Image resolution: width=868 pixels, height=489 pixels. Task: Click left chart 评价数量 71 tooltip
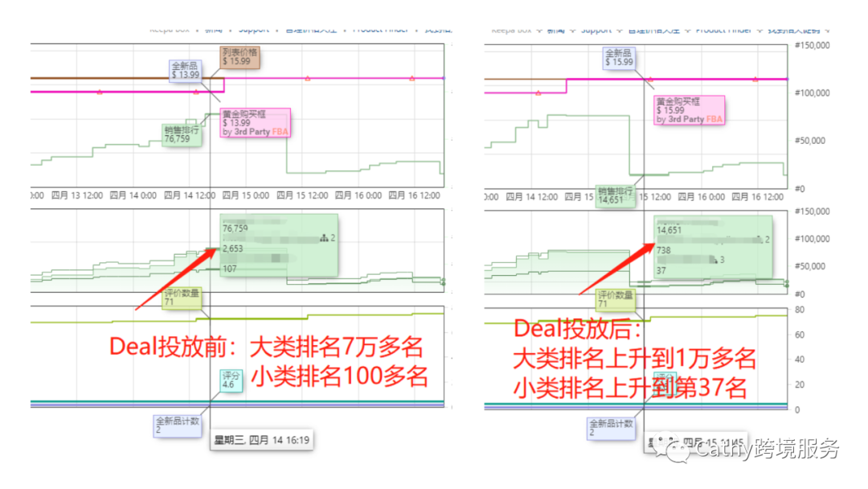pos(182,298)
